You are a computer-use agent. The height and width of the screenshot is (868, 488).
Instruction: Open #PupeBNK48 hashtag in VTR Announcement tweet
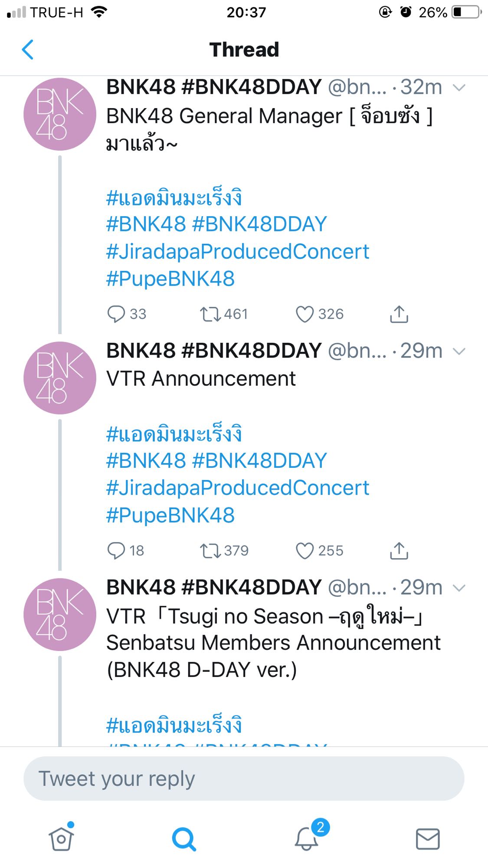[170, 516]
